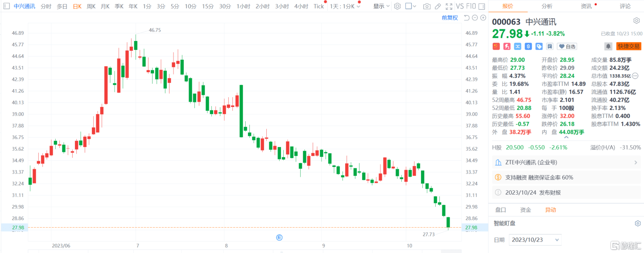
Task: Open 前复权 adjustment selector
Action: [x=450, y=18]
